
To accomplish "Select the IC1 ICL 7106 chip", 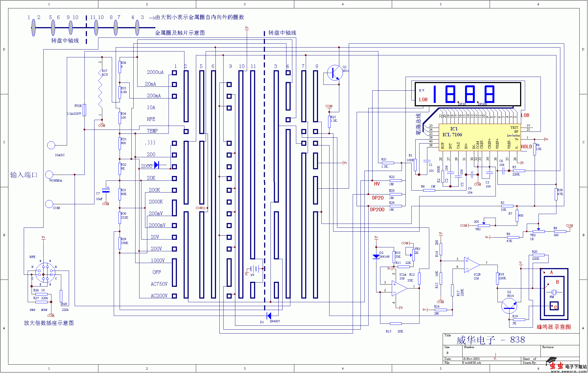I will (x=480, y=137).
